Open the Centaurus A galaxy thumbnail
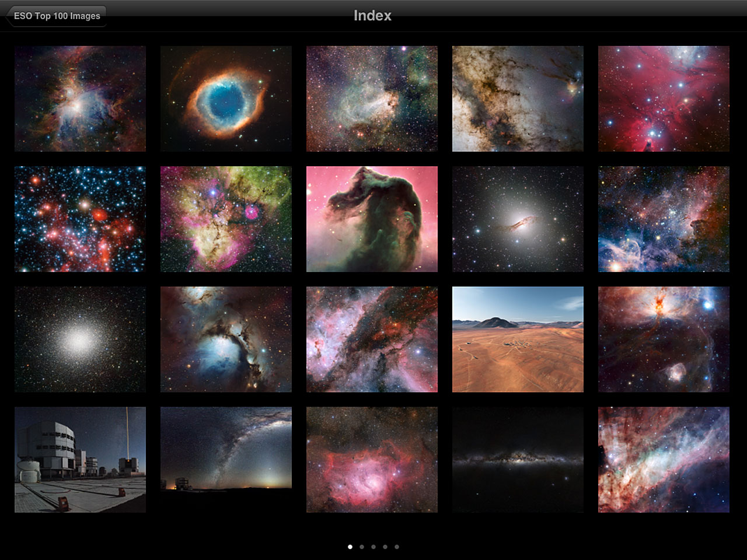 tap(518, 219)
